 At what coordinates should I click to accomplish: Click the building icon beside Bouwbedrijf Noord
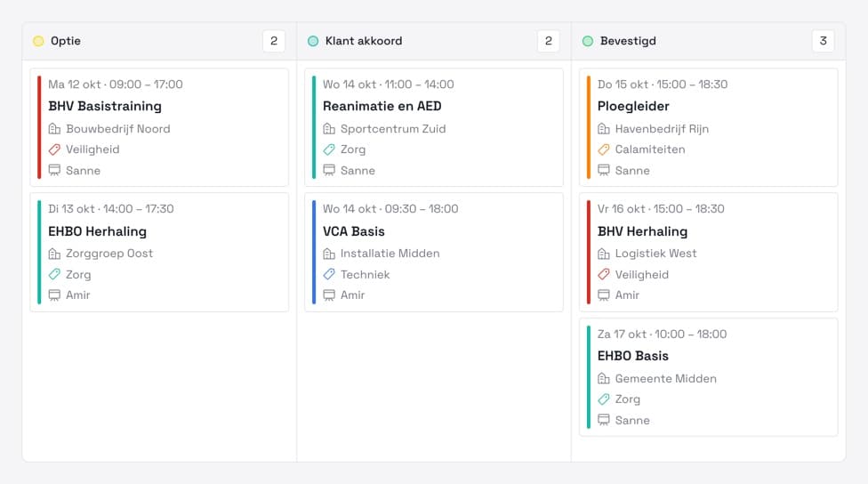pyautogui.click(x=54, y=129)
